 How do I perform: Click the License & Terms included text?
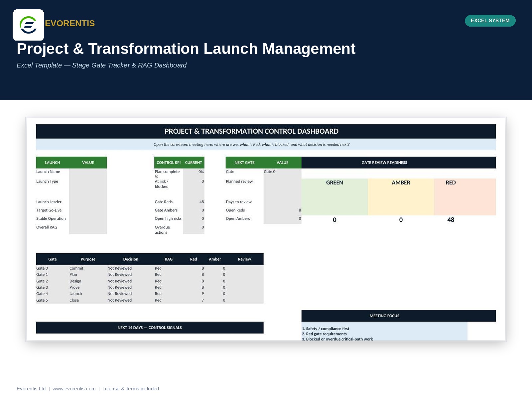[131, 389]
